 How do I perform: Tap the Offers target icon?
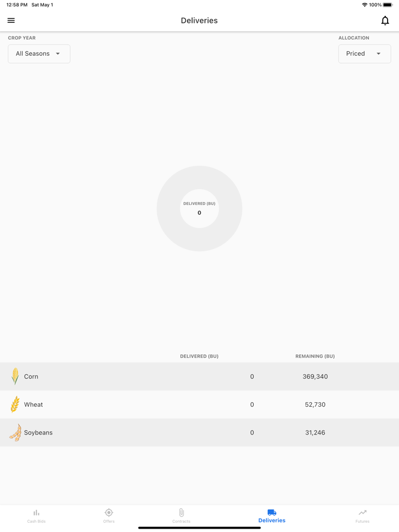click(109, 513)
